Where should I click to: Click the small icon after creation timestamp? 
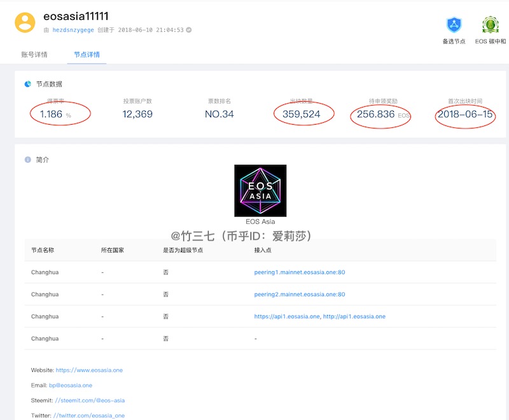point(188,30)
